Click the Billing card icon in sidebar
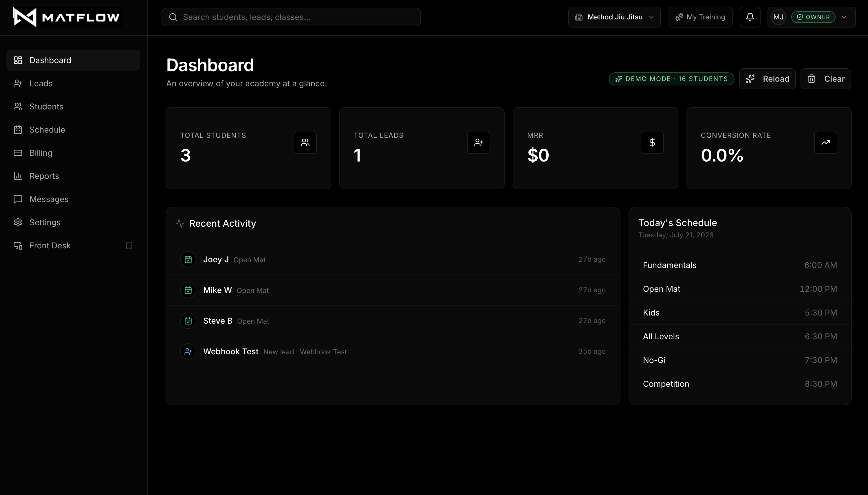This screenshot has height=495, width=868. [x=18, y=153]
